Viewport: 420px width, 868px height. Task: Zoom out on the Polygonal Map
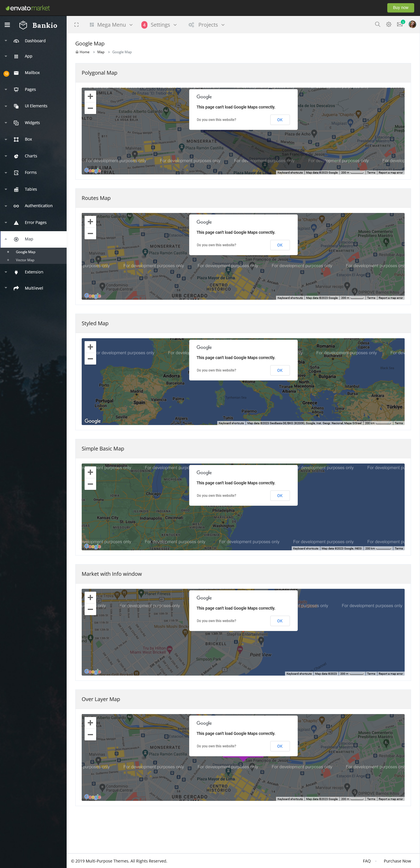pyautogui.click(x=90, y=108)
